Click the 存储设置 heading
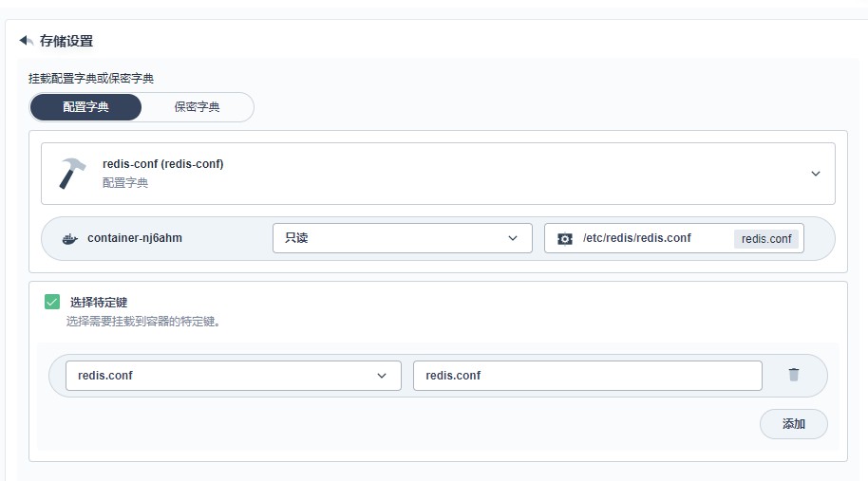This screenshot has width=868, height=481. click(66, 41)
